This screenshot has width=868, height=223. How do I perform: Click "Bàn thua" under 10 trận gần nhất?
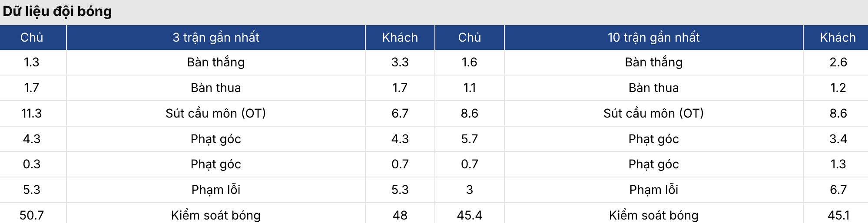coord(653,88)
